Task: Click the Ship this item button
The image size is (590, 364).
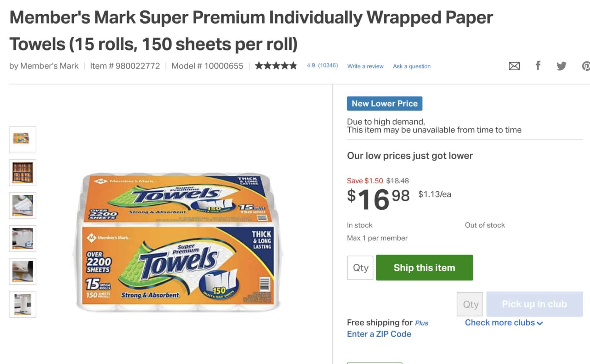Action: point(424,268)
